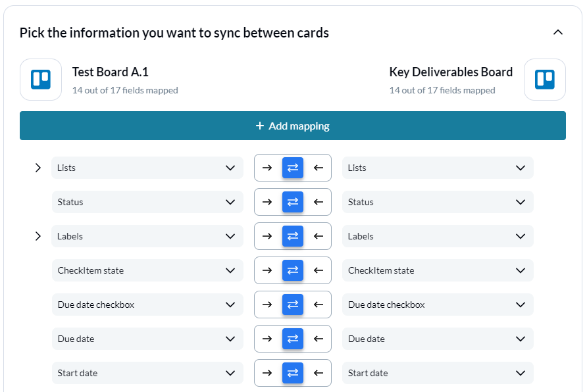Toggle two-way sync for Status row

293,202
